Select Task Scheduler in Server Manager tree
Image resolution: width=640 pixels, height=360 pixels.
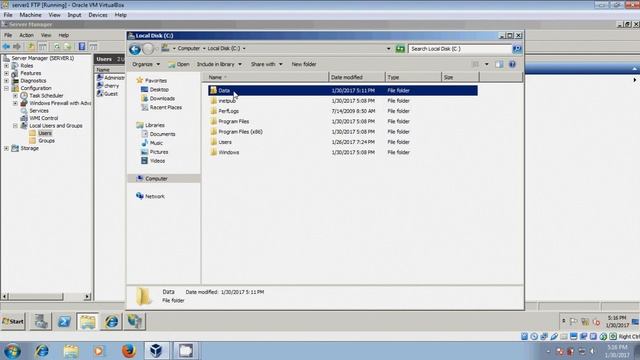pyautogui.click(x=46, y=96)
